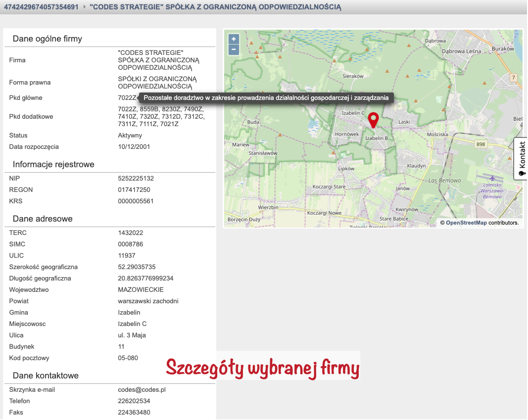Click the route 7 road shield
This screenshot has width=528, height=420.
514,78
